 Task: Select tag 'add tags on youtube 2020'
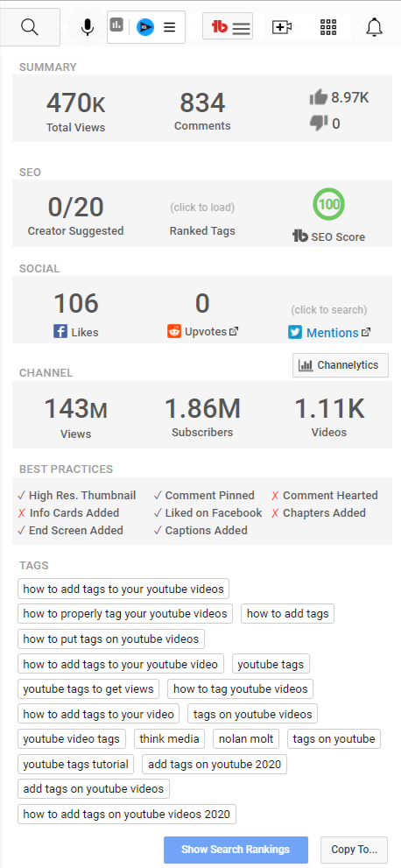[x=215, y=765]
